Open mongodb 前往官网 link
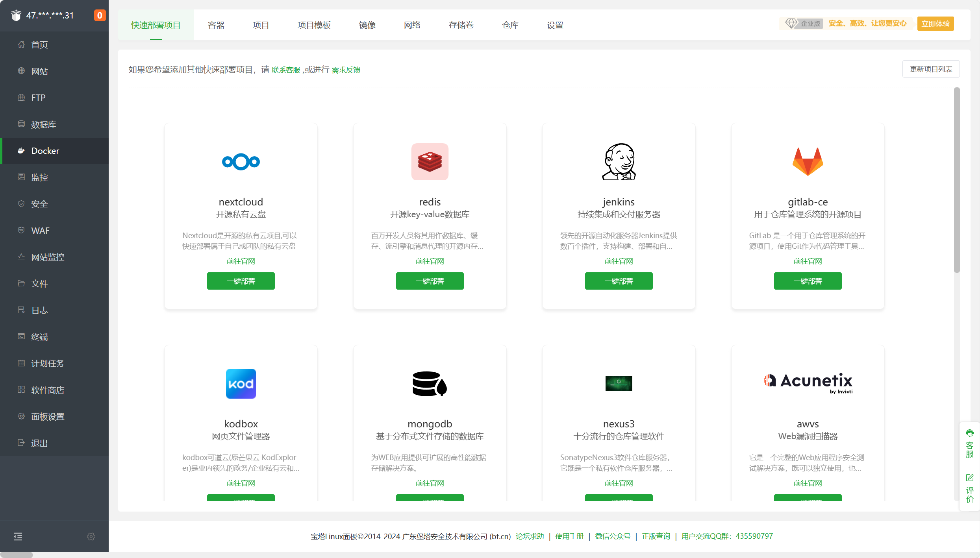 (430, 483)
